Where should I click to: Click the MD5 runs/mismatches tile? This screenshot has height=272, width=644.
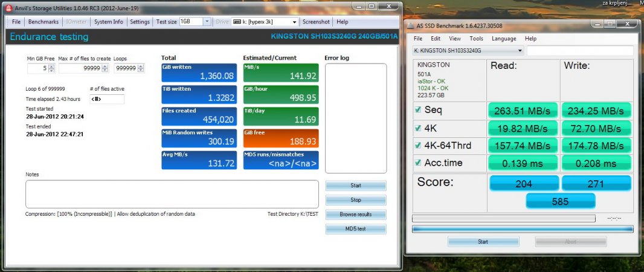tap(281, 160)
